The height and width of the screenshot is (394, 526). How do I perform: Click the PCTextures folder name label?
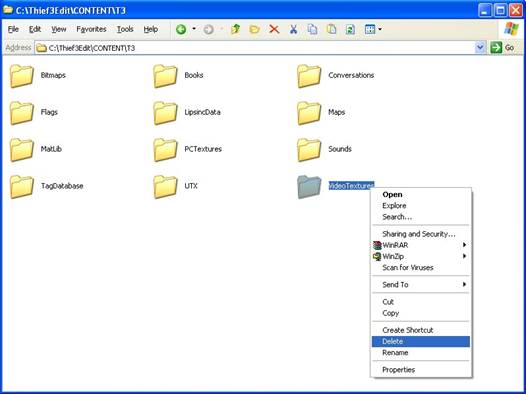[203, 149]
